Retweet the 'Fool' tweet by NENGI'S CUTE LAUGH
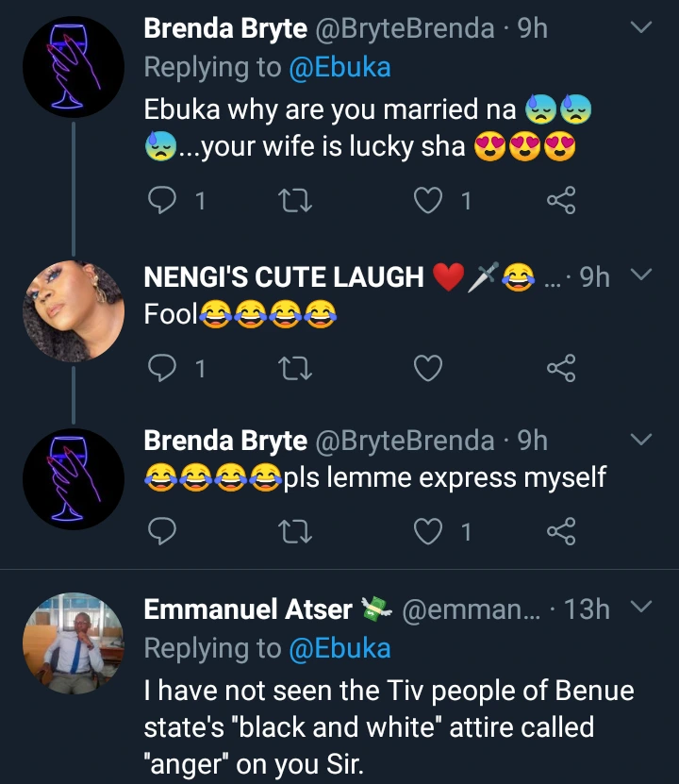 point(297,368)
